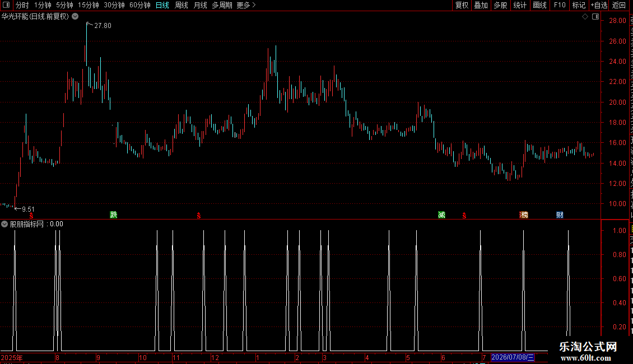Open the 更多 periods expander

246,5
